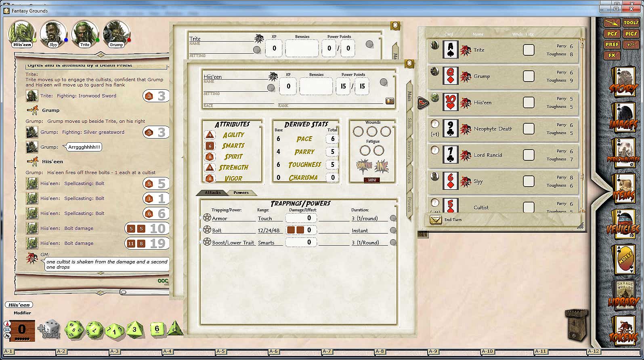Open the Tokens sidebar button

[624, 331]
